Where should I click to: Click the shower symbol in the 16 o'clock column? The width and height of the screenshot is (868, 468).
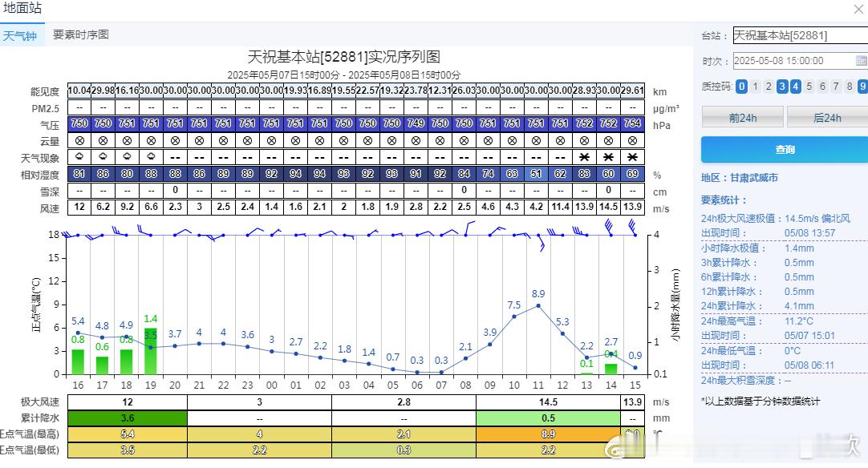tap(79, 156)
